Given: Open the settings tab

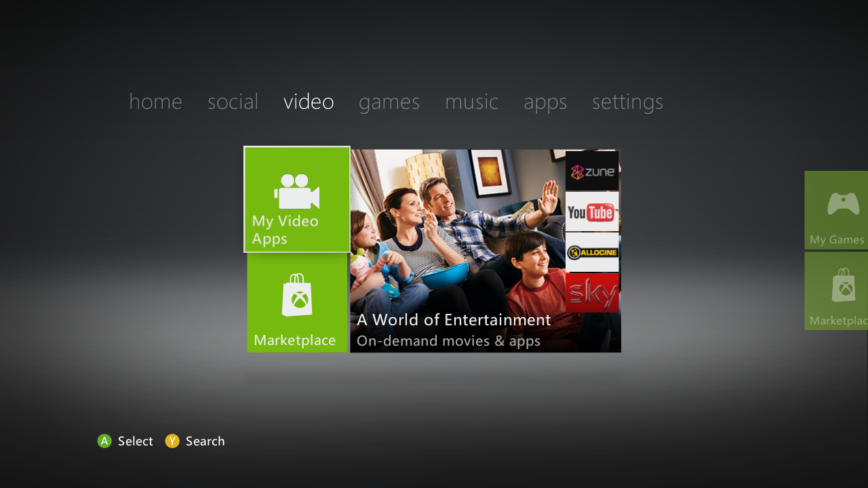Looking at the screenshot, I should [x=627, y=102].
